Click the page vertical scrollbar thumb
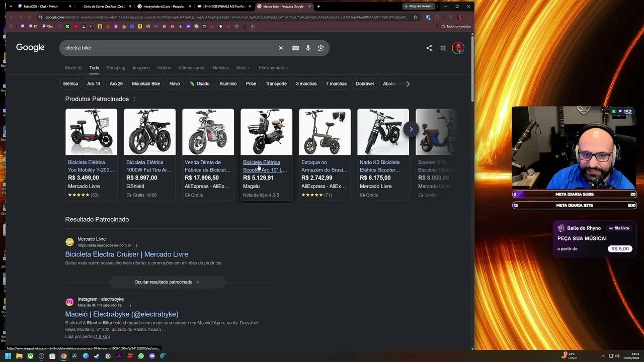This screenshot has width=644, height=362. click(472, 68)
